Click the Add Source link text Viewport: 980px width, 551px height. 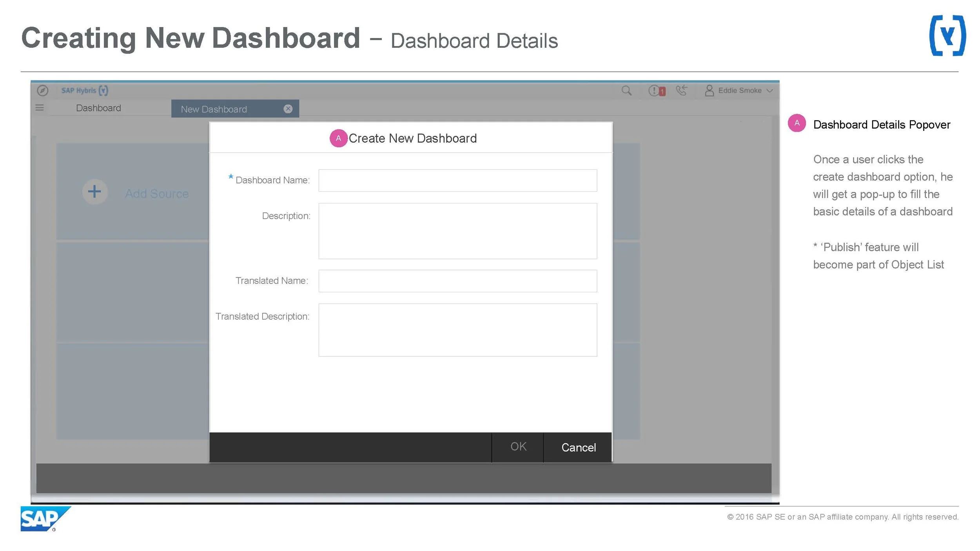pos(157,193)
